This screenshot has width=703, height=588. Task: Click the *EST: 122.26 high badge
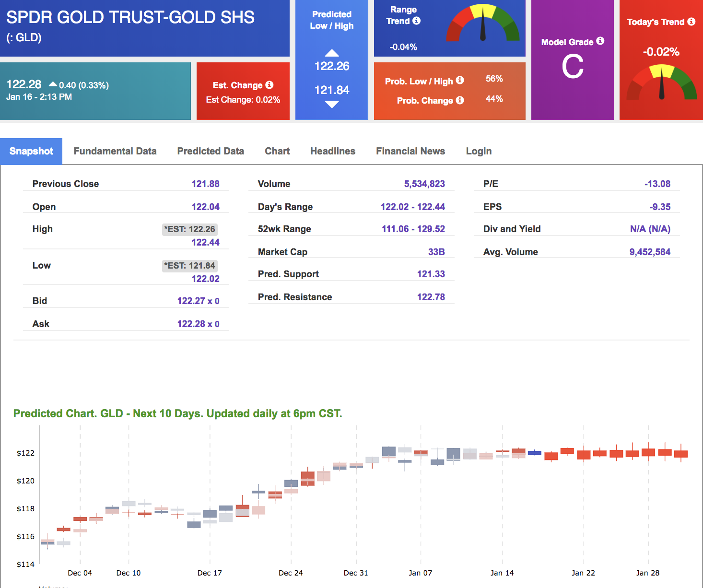pyautogui.click(x=190, y=229)
